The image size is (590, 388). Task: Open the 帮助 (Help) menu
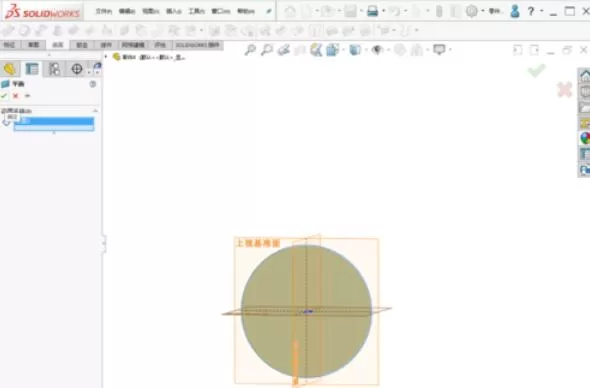246,11
